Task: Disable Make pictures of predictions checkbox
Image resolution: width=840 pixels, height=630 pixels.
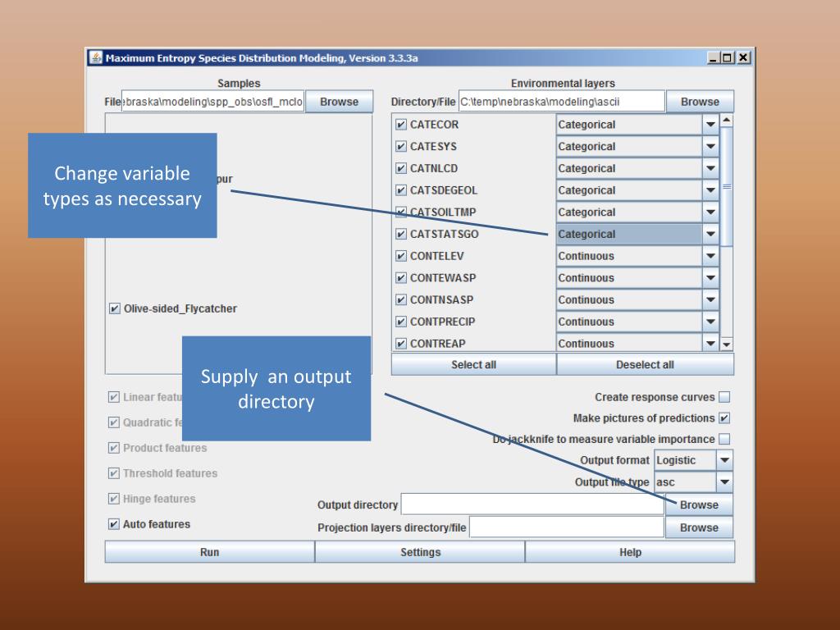Action: (724, 418)
